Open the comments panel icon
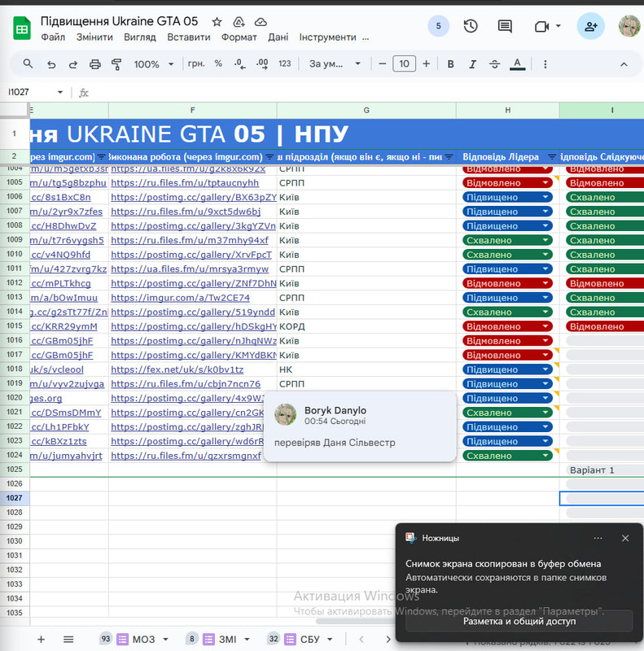 tap(505, 27)
